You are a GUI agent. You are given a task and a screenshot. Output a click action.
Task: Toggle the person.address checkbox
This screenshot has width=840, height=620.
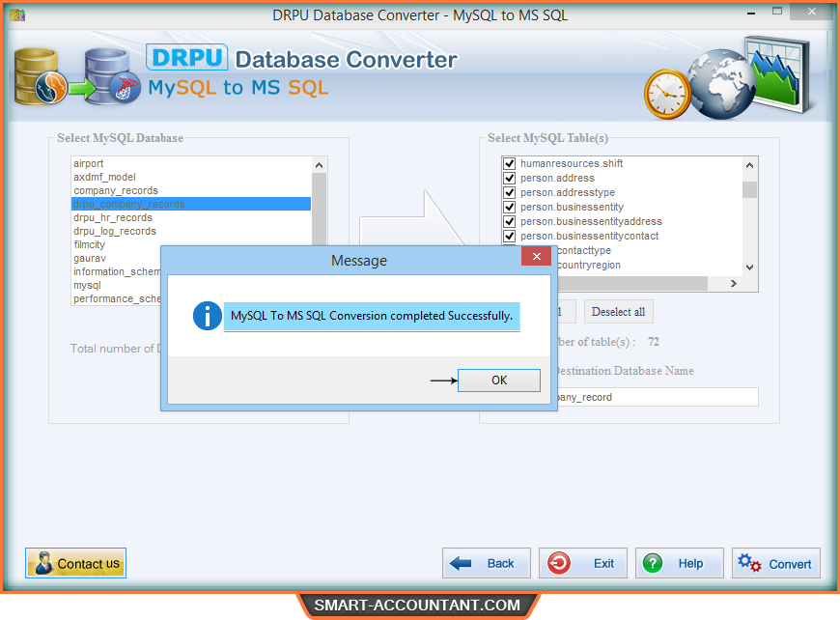510,178
